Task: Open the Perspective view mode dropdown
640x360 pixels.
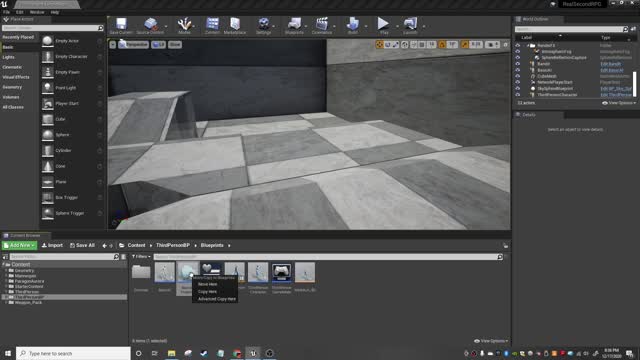Action: tap(133, 44)
